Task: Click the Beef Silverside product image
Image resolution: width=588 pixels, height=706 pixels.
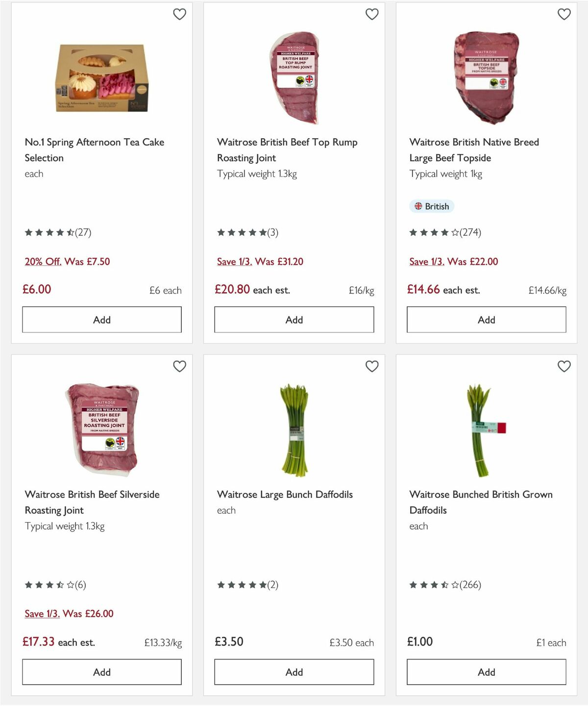Action: point(101,429)
